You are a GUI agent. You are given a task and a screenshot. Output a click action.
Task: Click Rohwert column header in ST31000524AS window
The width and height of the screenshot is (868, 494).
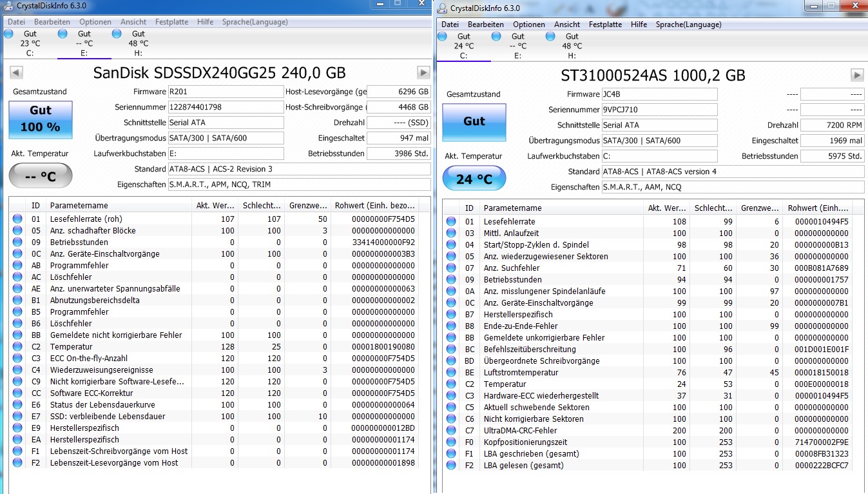[x=818, y=208]
